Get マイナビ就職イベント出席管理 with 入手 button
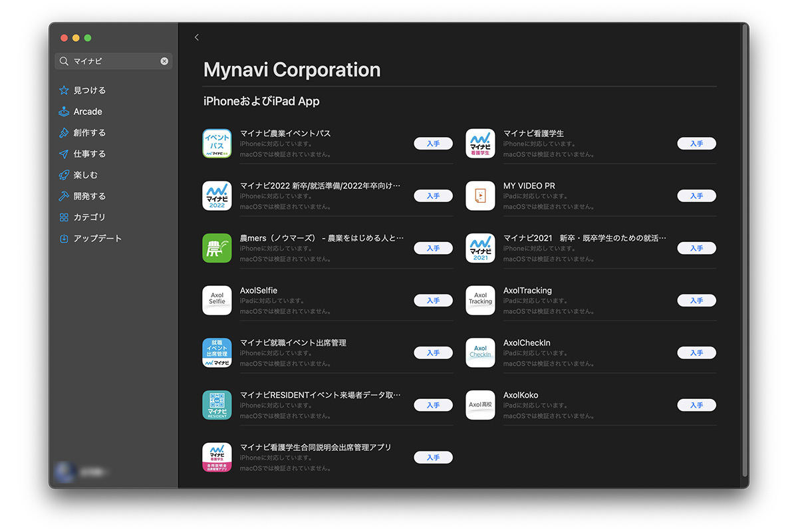Image resolution: width=798 pixels, height=532 pixels. point(433,353)
